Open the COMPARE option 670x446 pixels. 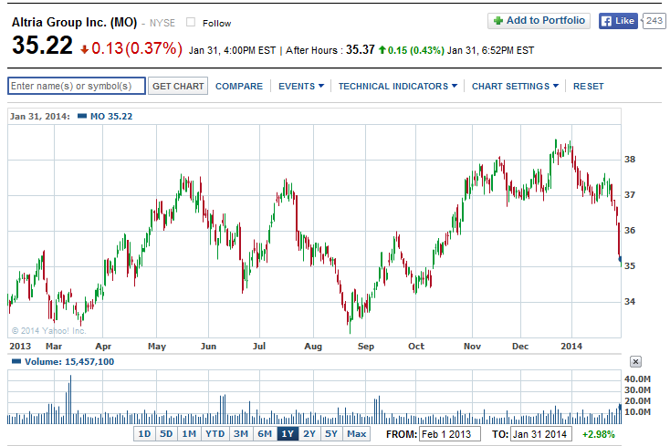coord(239,86)
